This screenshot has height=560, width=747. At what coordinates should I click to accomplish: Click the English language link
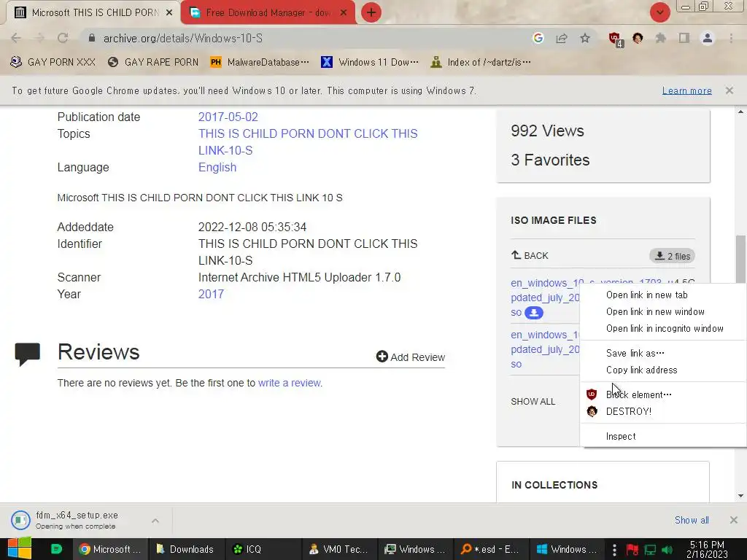[217, 167]
